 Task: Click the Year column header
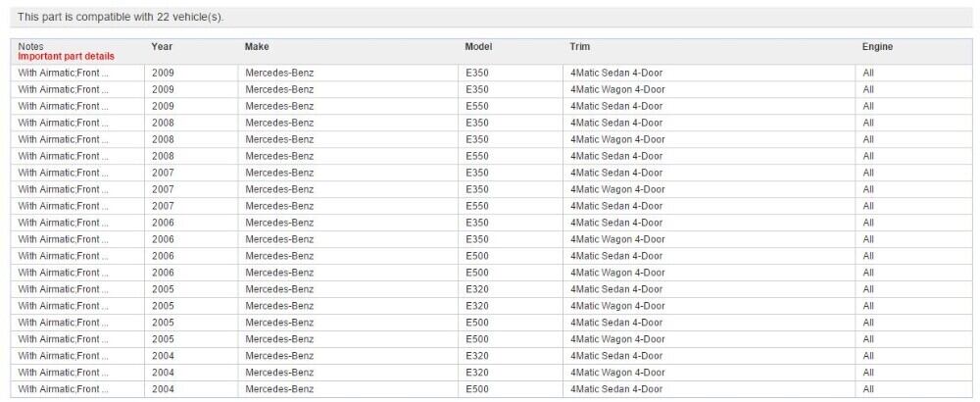pyautogui.click(x=162, y=47)
